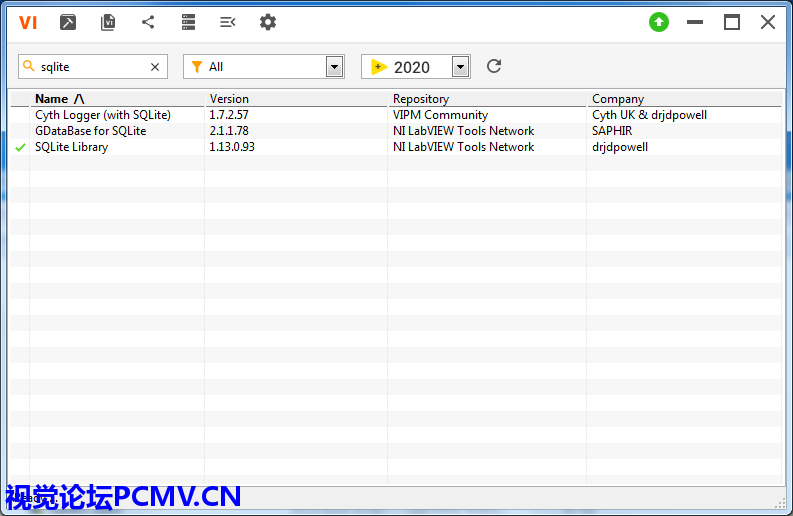This screenshot has width=793, height=516.
Task: Sort by the Version column header
Action: coord(296,99)
